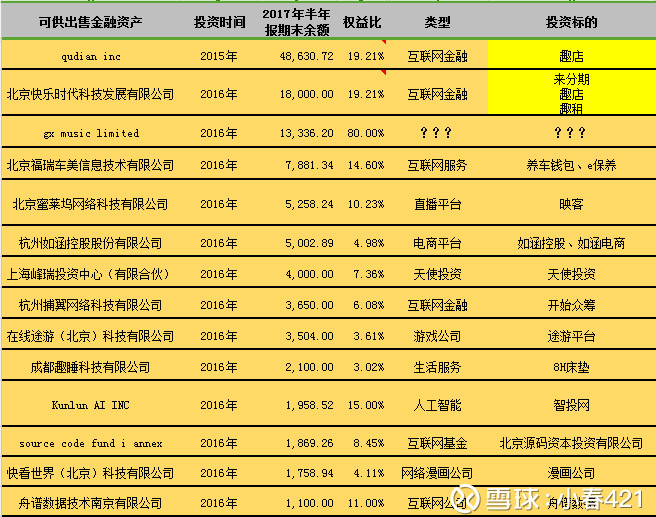
Task: Select 杭州捕翼网络科技有限公司 cell
Action: 90,305
